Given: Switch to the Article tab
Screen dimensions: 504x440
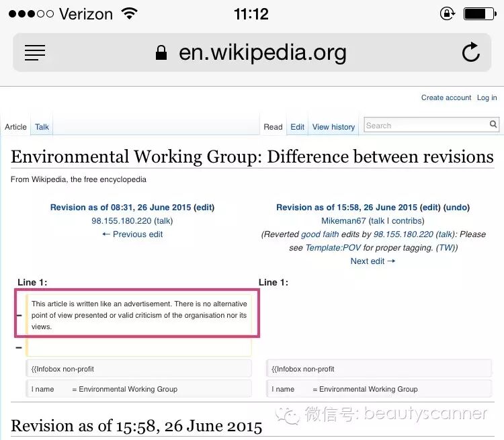Looking at the screenshot, I should [x=15, y=127].
